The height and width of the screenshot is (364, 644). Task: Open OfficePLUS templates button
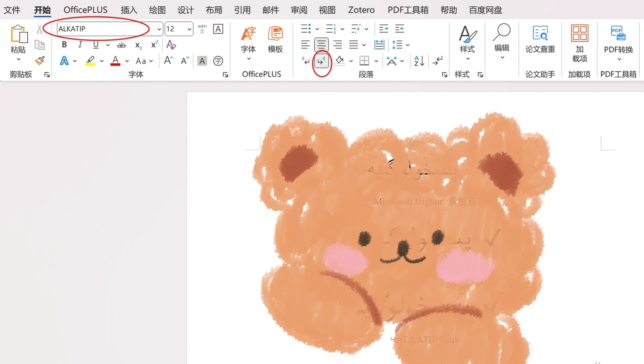pyautogui.click(x=275, y=40)
